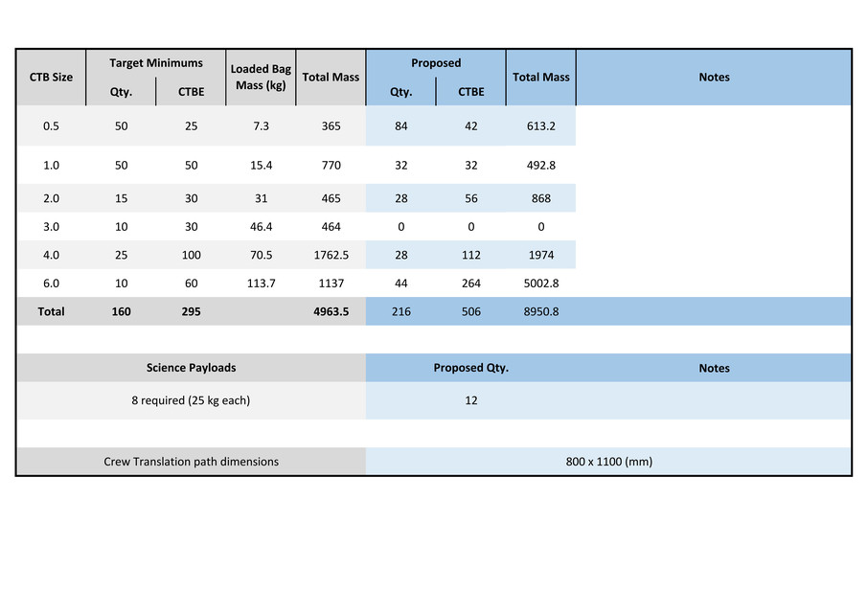This screenshot has height=613, width=868.
Task: Click the Proposed Qty. header cell
Action: click(x=470, y=368)
